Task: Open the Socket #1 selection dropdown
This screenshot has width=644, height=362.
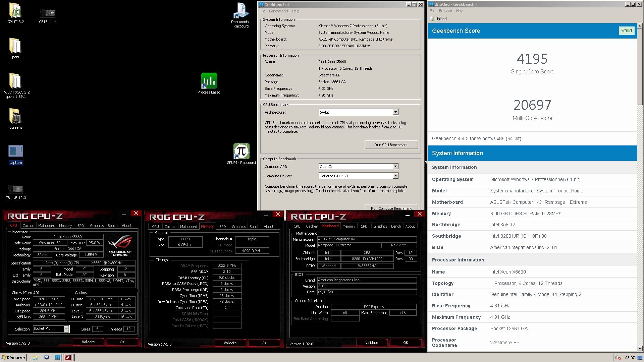Action: point(66,329)
